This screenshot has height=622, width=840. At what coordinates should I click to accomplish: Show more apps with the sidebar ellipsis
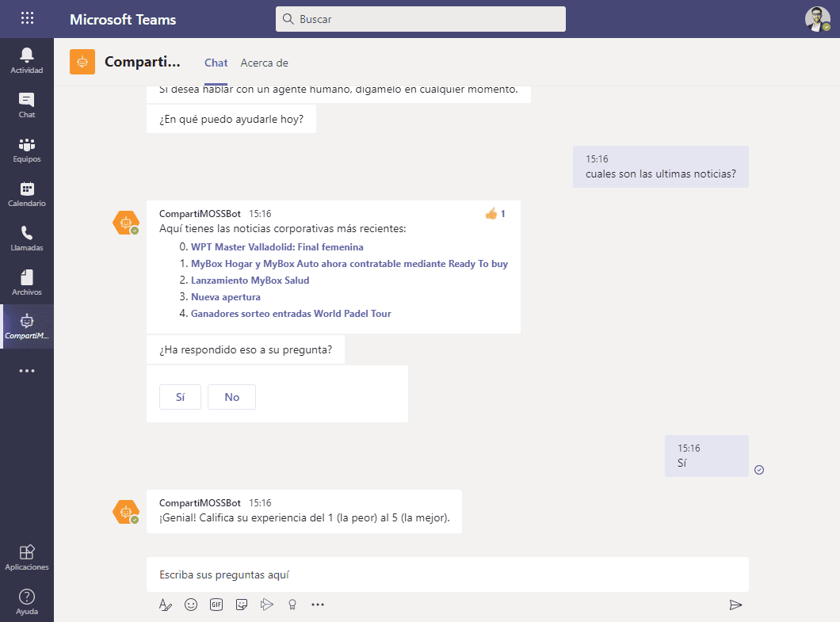tap(27, 371)
